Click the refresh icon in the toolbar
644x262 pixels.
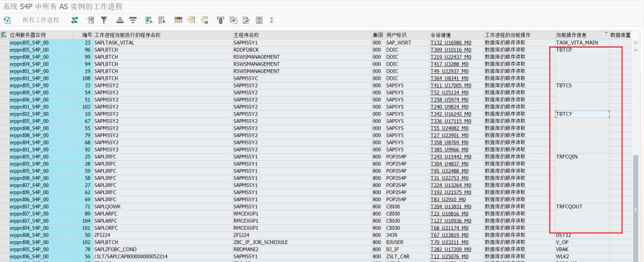point(7,20)
